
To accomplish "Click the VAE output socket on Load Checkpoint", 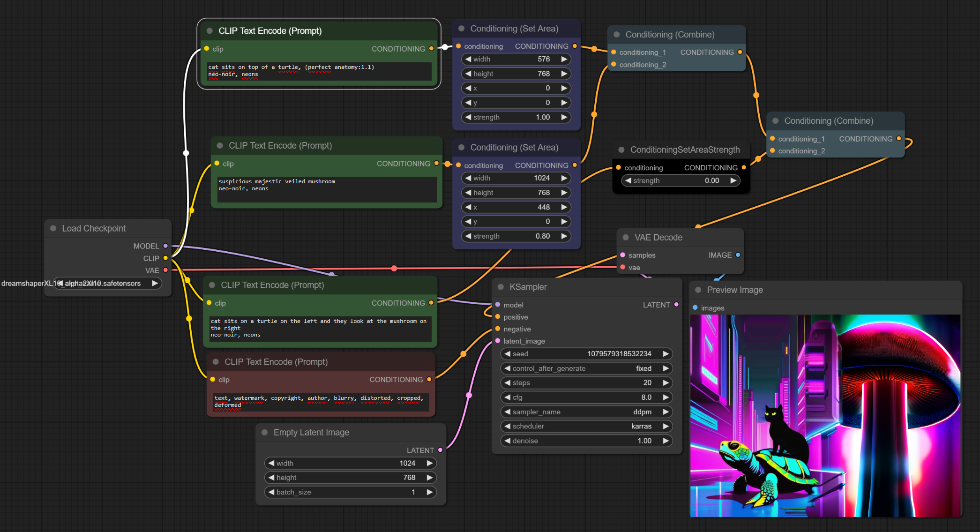I will [165, 270].
